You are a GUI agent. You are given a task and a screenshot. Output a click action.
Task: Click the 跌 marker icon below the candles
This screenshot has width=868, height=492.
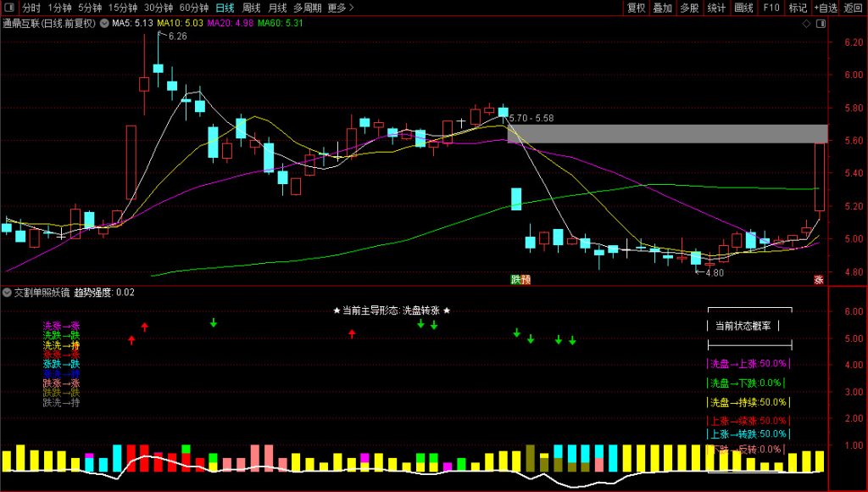tap(515, 279)
